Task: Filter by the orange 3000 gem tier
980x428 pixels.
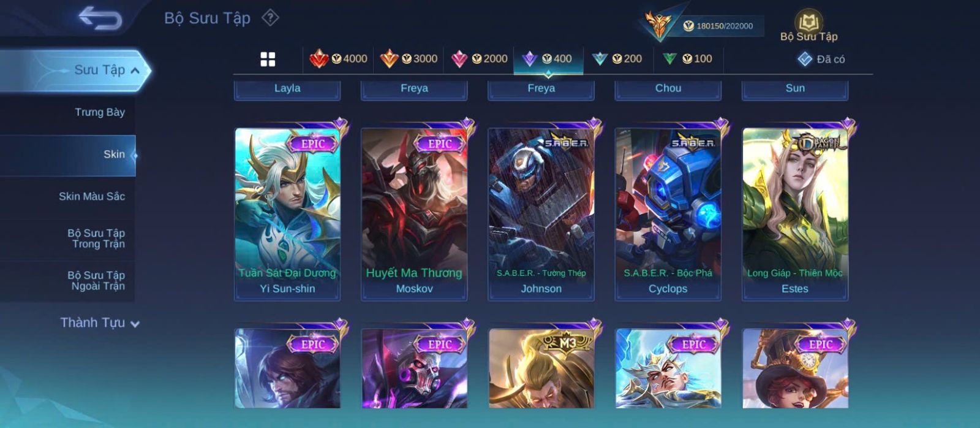Action: [x=409, y=59]
